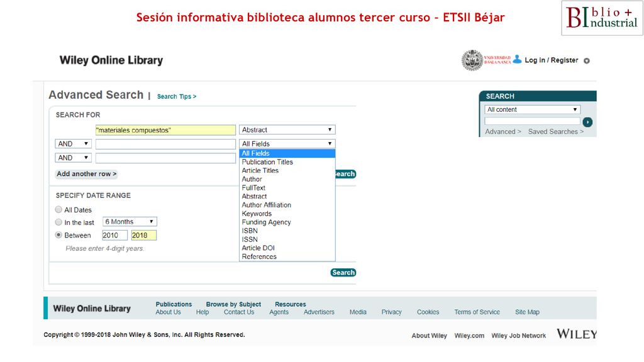Open About Wiley link at bottom
Viewport: 644px width, 362px height.
(x=429, y=336)
